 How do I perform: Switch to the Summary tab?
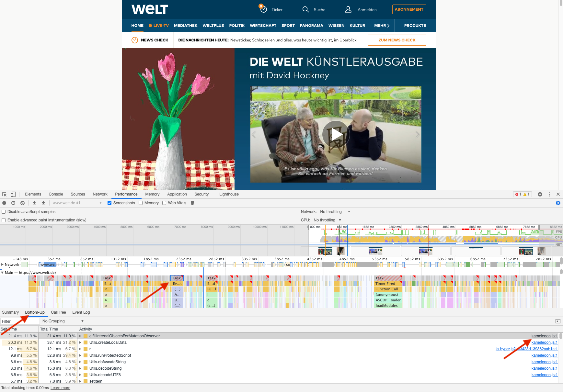[x=10, y=312]
